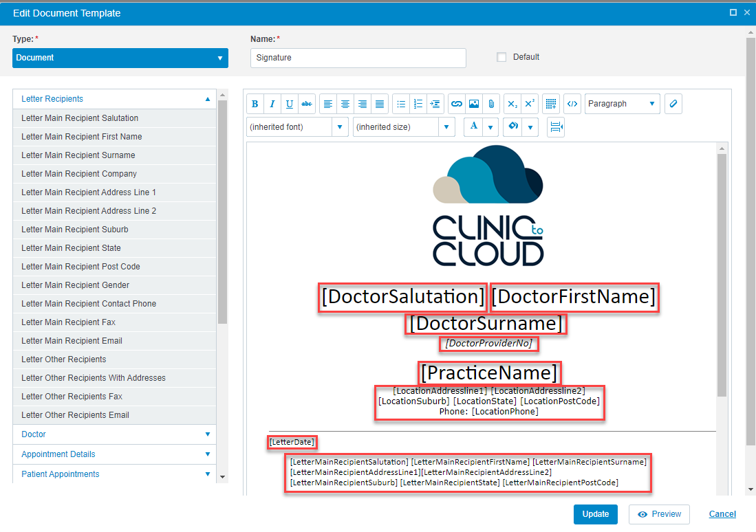Select Letter Main Recipient Fax
Image resolution: width=756 pixels, height=532 pixels.
(x=114, y=322)
